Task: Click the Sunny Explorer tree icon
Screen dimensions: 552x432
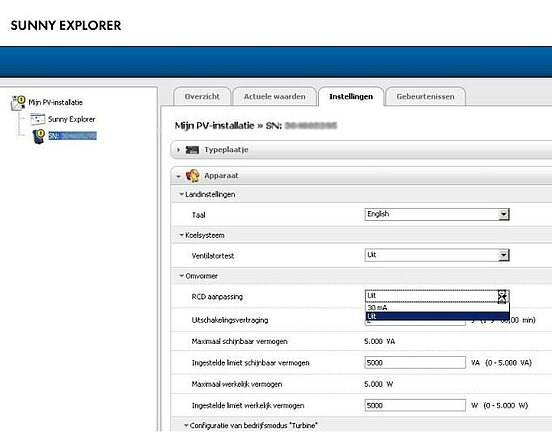Action: tap(38, 119)
